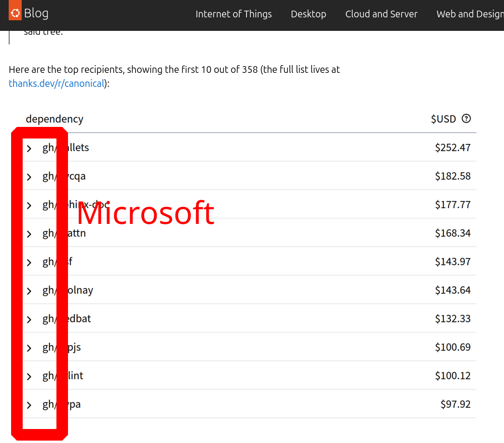The height and width of the screenshot is (443, 504).
Task: Expand the row with $97.92
Action: click(x=29, y=405)
